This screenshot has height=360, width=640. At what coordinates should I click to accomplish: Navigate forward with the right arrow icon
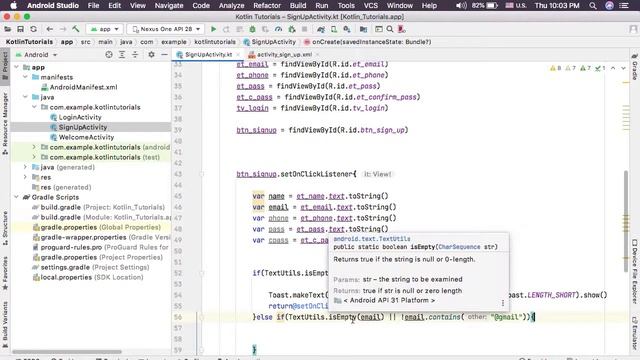tap(62, 29)
